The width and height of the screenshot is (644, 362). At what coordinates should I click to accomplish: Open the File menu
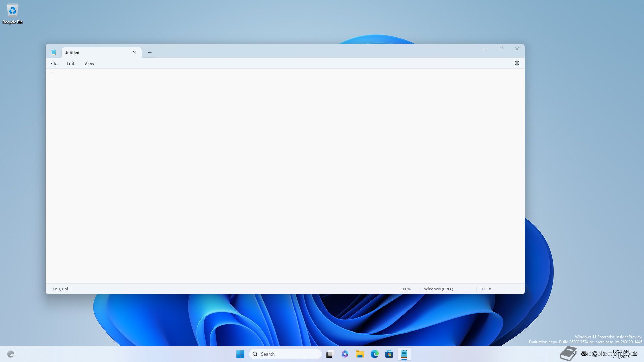54,63
